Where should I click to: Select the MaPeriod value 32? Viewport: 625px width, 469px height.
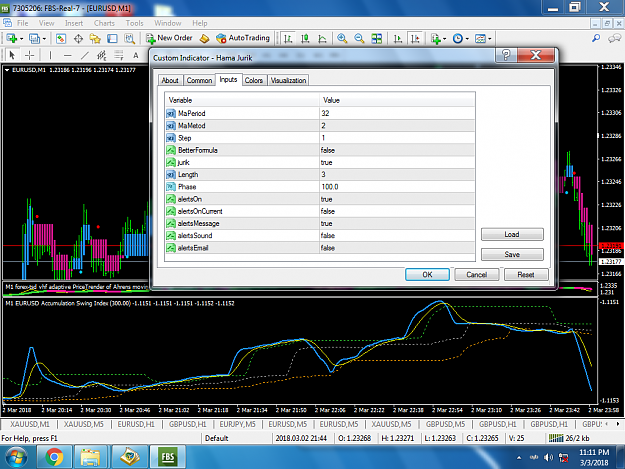(397, 113)
